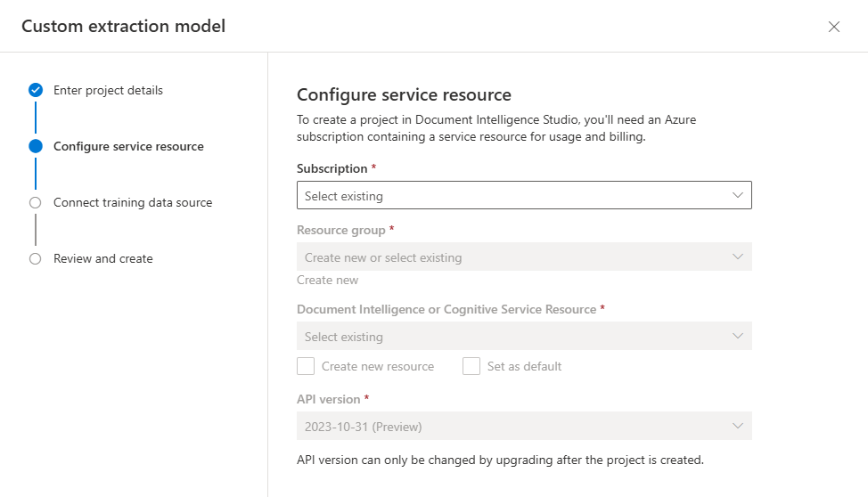Jump to Review and create step
The width and height of the screenshot is (868, 497).
point(103,258)
